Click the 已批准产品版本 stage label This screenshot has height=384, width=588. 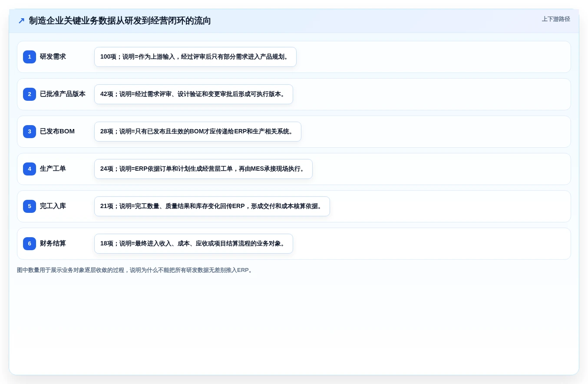click(x=63, y=94)
